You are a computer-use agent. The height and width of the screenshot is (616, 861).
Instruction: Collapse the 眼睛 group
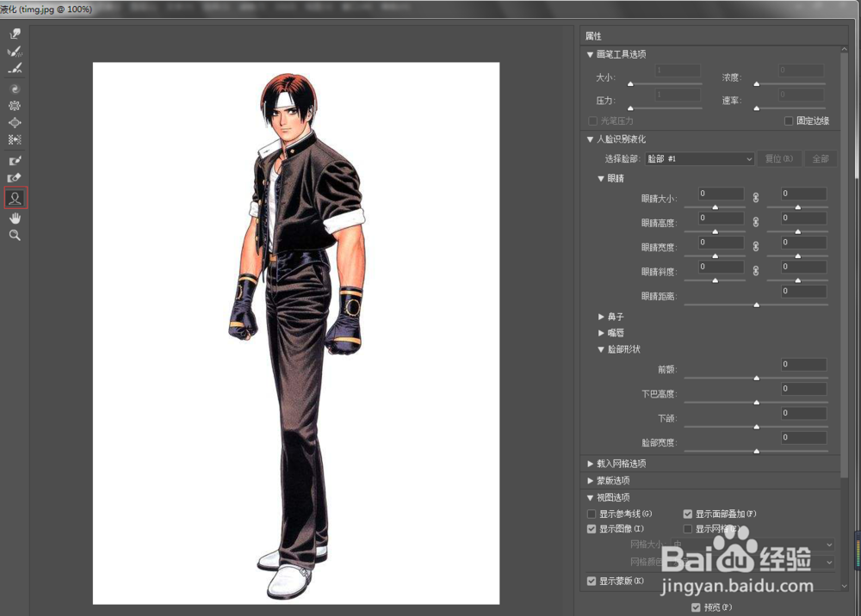click(601, 178)
